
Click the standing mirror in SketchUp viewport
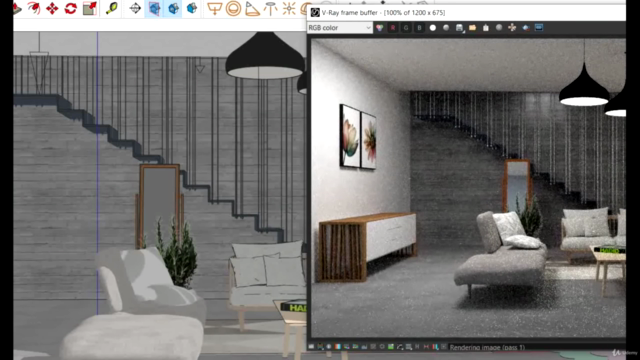click(160, 206)
